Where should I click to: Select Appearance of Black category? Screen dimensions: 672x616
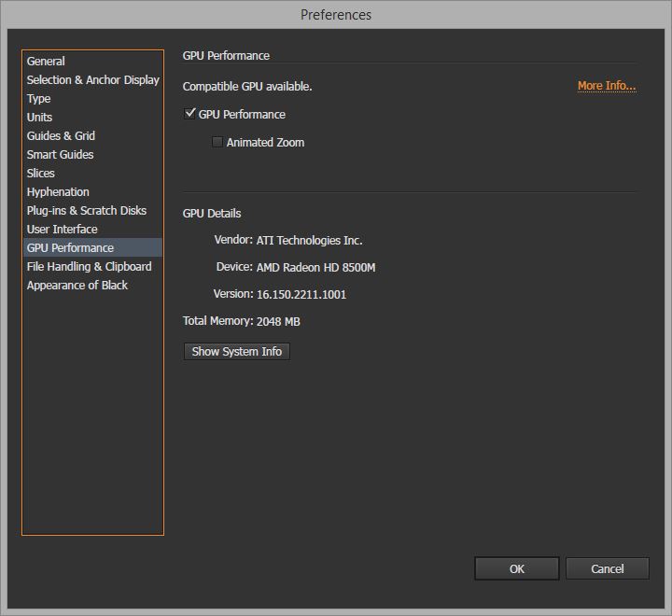[x=92, y=285]
